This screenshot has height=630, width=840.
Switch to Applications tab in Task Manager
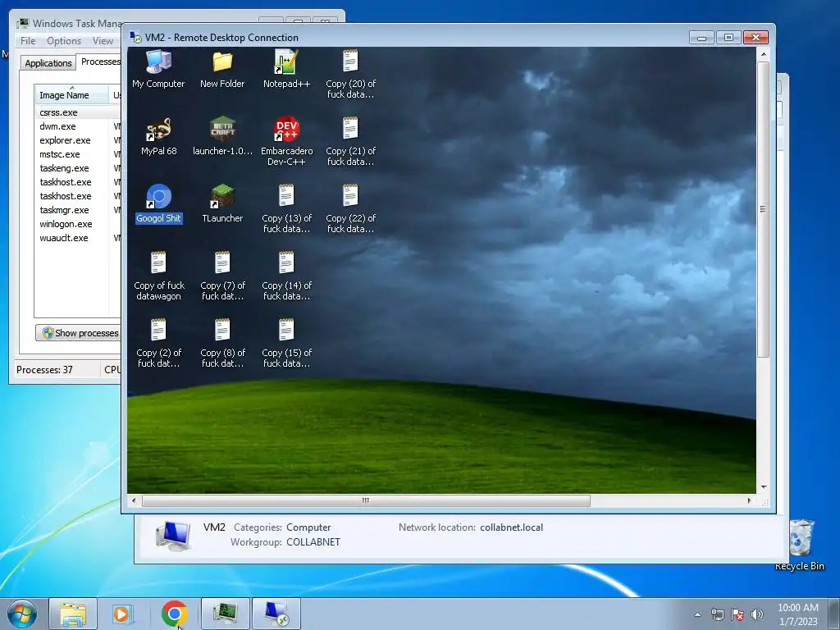point(48,62)
